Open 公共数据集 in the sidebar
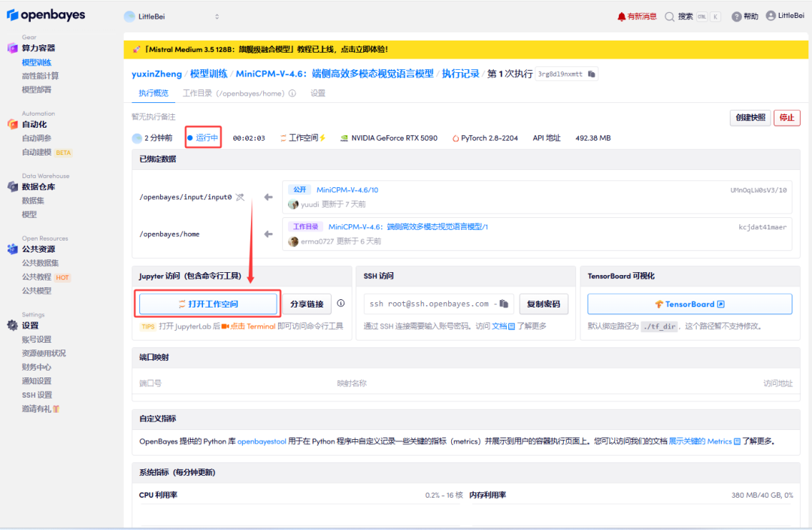Viewport: 812px width, 530px height. [41, 263]
